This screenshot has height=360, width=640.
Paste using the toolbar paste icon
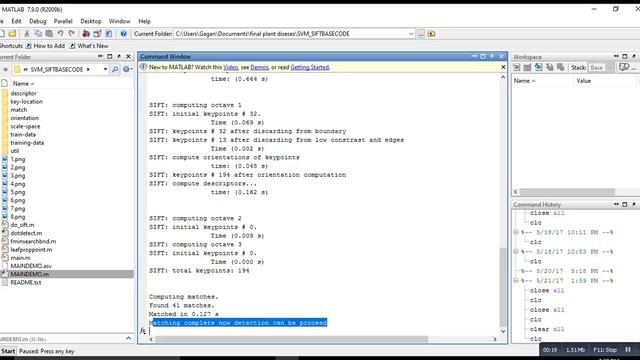point(49,33)
